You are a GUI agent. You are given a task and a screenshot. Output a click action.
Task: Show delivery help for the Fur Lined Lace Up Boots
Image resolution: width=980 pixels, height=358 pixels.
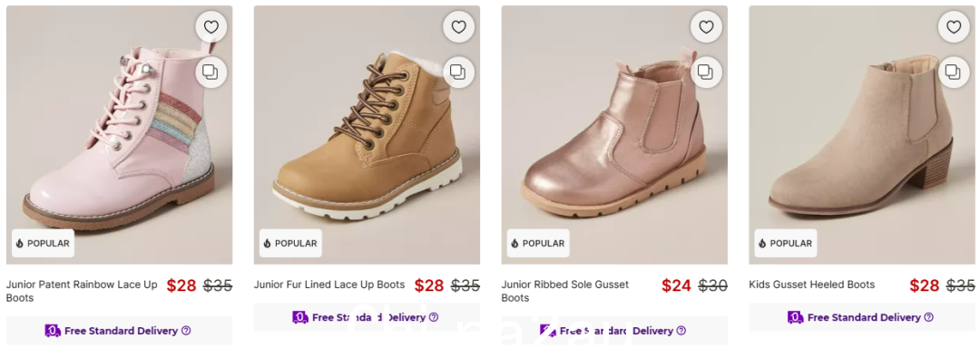click(434, 317)
